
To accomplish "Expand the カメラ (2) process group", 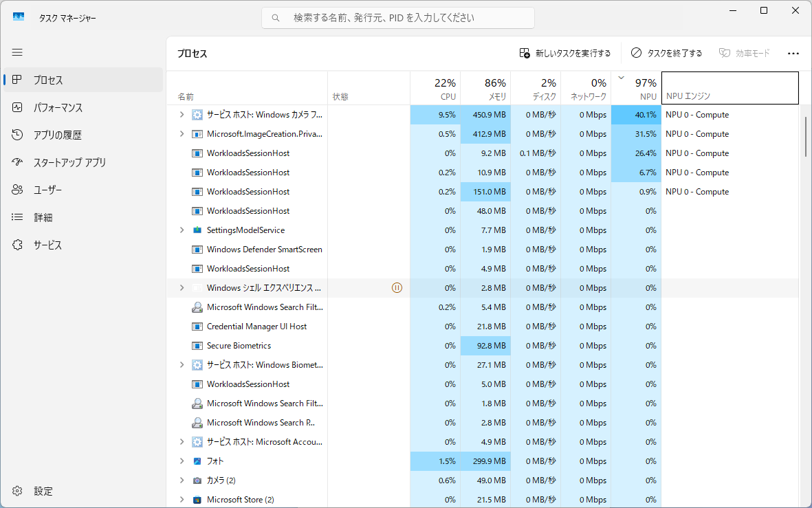I will pyautogui.click(x=182, y=481).
